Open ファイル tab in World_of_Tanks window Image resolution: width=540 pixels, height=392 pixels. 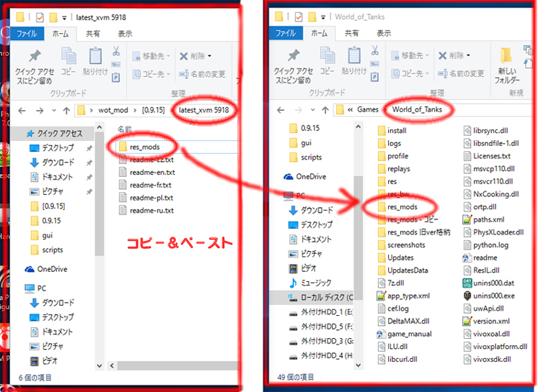pos(286,33)
